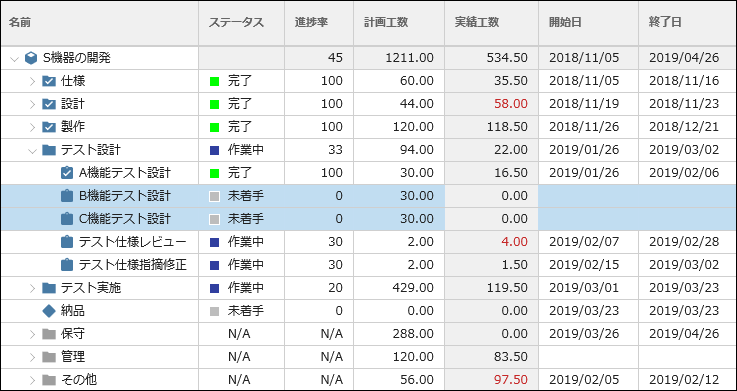The image size is (737, 391).
Task: Click the gray folder icon for 保守
Action: click(x=49, y=334)
